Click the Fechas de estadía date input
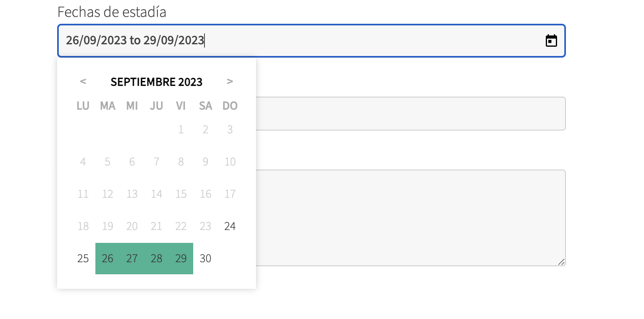644x319 pixels. pos(312,41)
